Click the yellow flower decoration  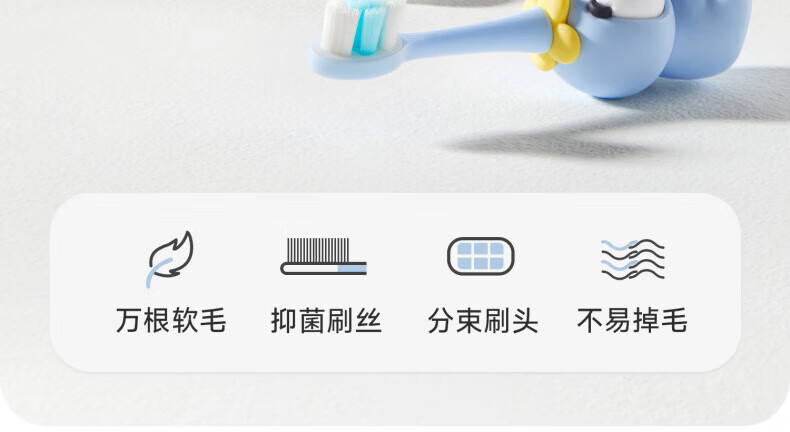click(552, 38)
